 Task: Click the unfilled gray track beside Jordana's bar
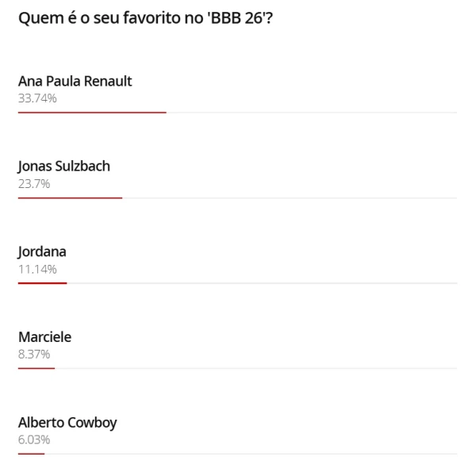click(x=262, y=283)
